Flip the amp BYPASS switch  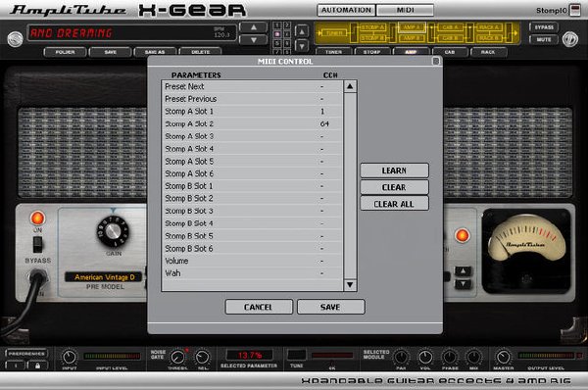(37, 245)
